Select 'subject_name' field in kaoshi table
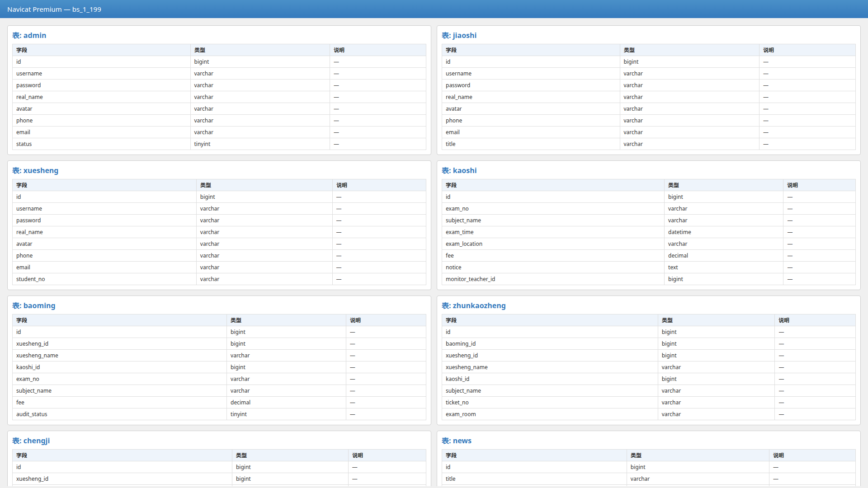Viewport: 868px width, 488px height. click(463, 221)
